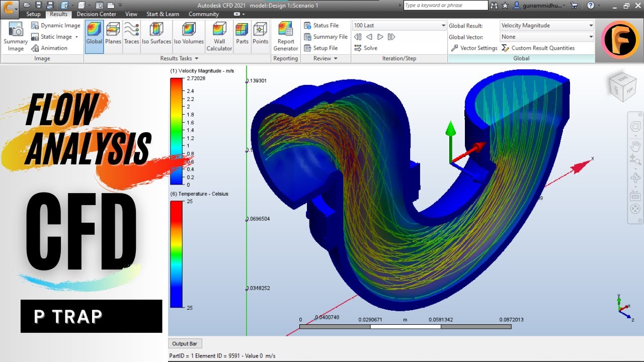
Task: Select the Iso Surfaces task
Action: 156,36
